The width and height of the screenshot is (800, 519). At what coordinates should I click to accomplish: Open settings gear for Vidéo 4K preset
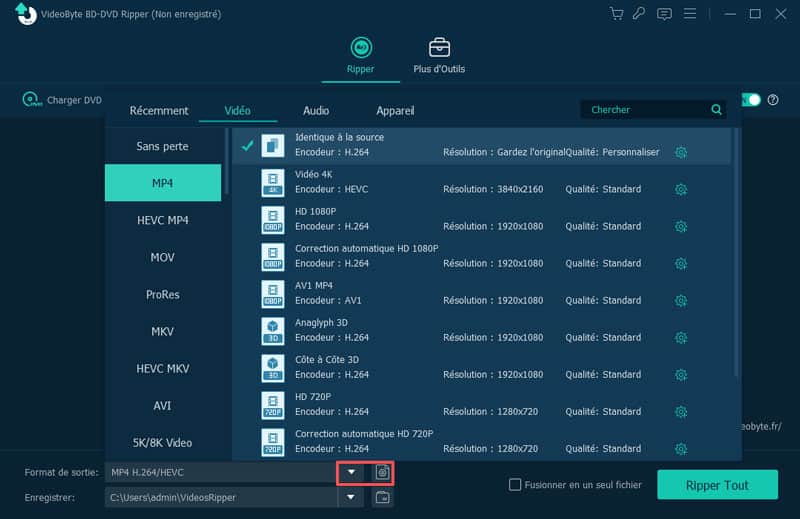pyautogui.click(x=681, y=189)
